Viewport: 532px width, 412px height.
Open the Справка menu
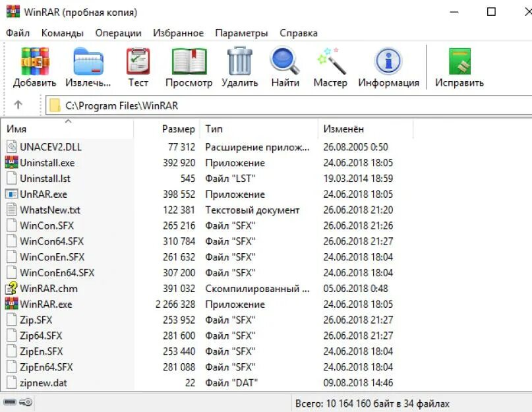point(299,33)
